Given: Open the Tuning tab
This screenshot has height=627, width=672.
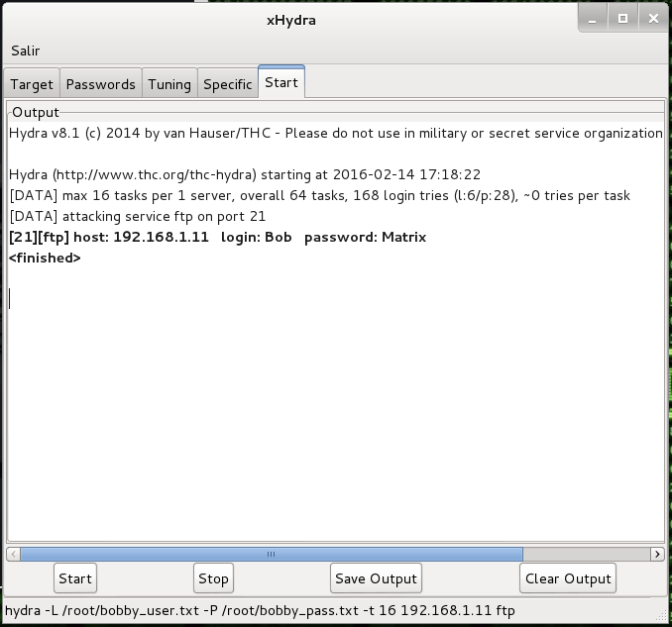Looking at the screenshot, I should coord(169,83).
